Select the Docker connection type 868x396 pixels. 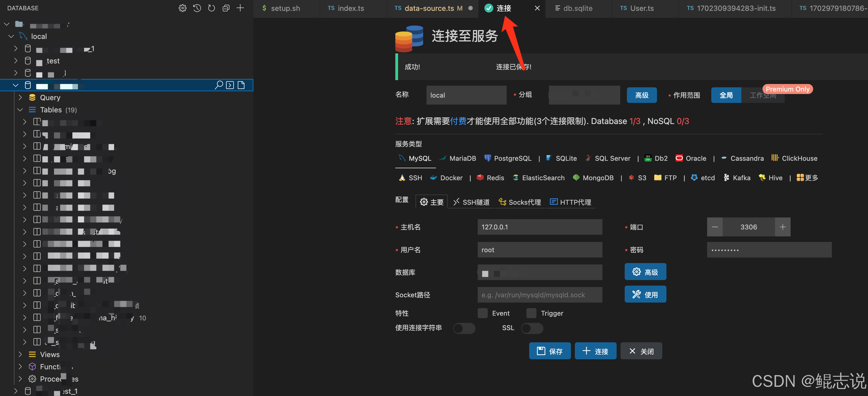coord(446,178)
